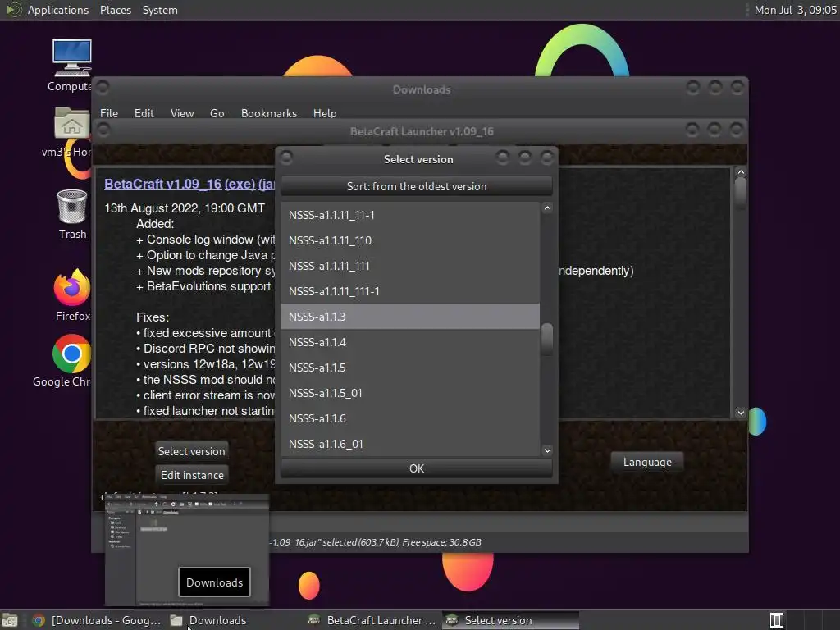The width and height of the screenshot is (840, 630).
Task: Click version list scrollbar down arrow
Action: point(547,450)
